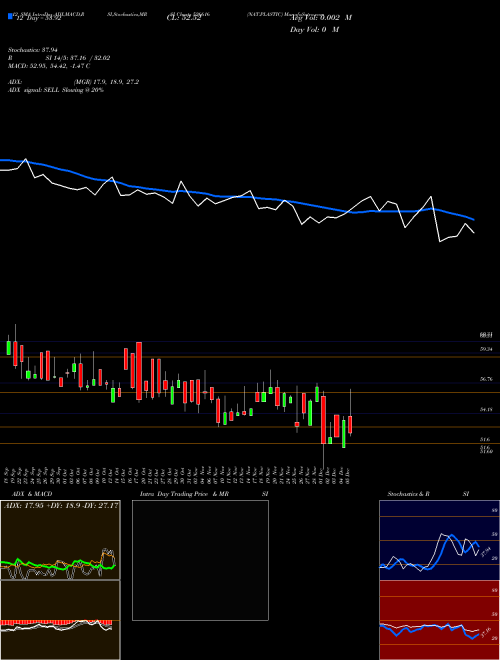Open the ADX indicator mini chart

click(60, 540)
